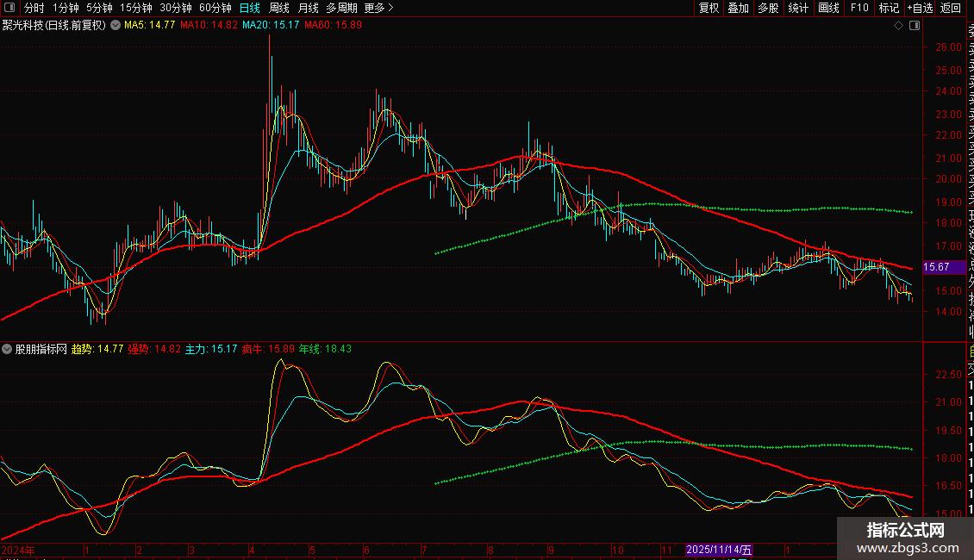Select the MA5: 14.77 indicator label
Screen dimensions: 974x560
(x=150, y=25)
